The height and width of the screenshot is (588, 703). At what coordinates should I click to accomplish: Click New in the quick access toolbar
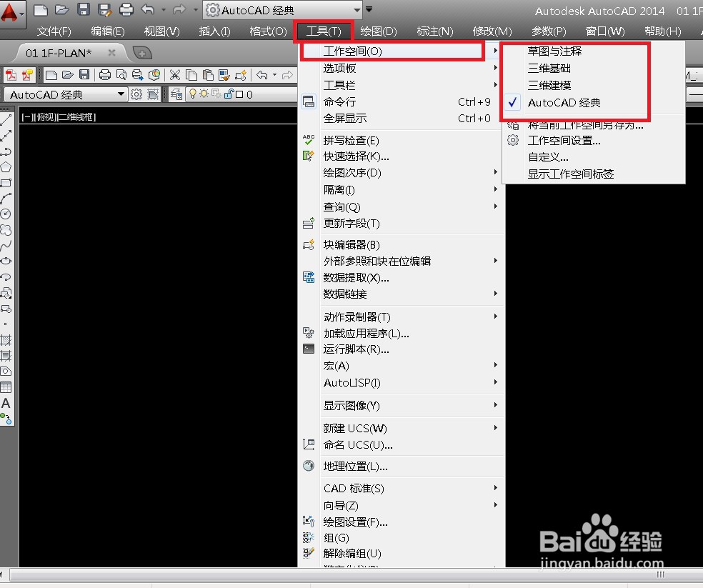coord(40,9)
